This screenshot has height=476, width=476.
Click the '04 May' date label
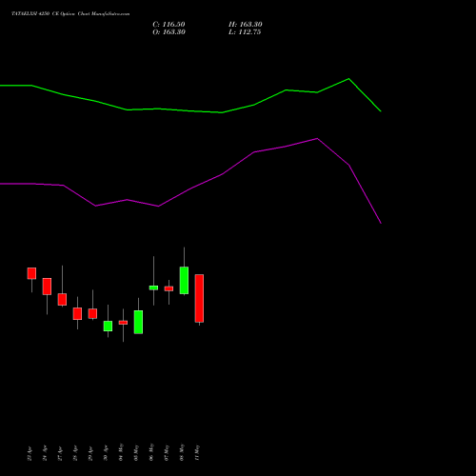tap(121, 452)
